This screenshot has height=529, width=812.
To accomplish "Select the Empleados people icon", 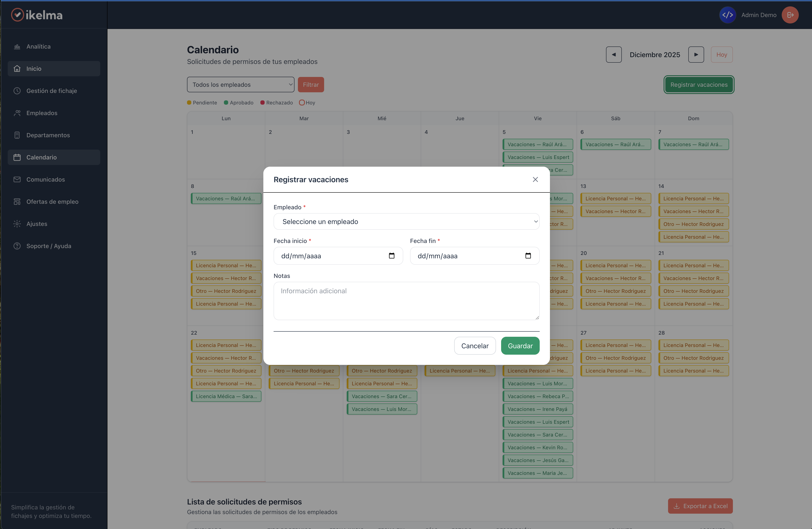I will pos(17,113).
